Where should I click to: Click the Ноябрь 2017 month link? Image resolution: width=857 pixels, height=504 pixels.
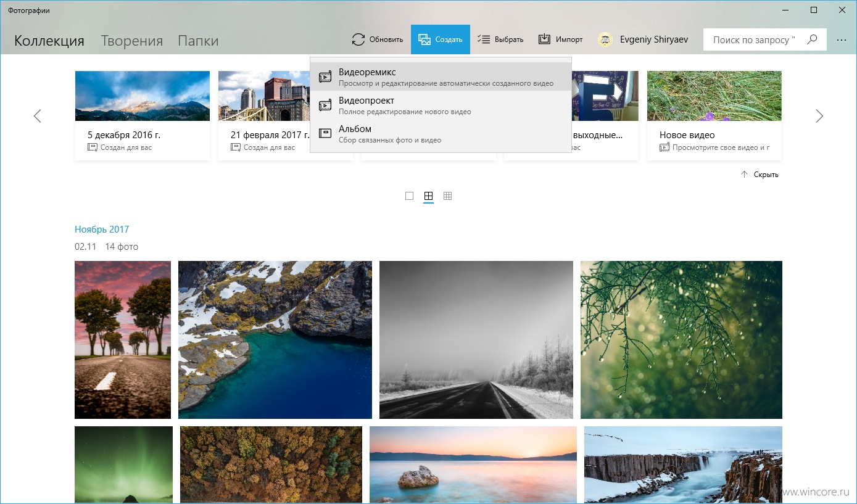(x=102, y=229)
